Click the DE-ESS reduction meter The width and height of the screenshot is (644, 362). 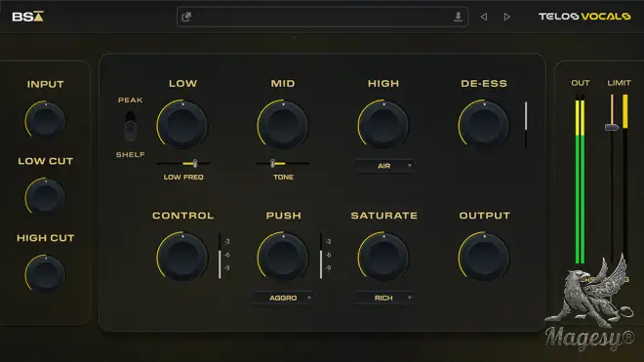click(x=526, y=125)
